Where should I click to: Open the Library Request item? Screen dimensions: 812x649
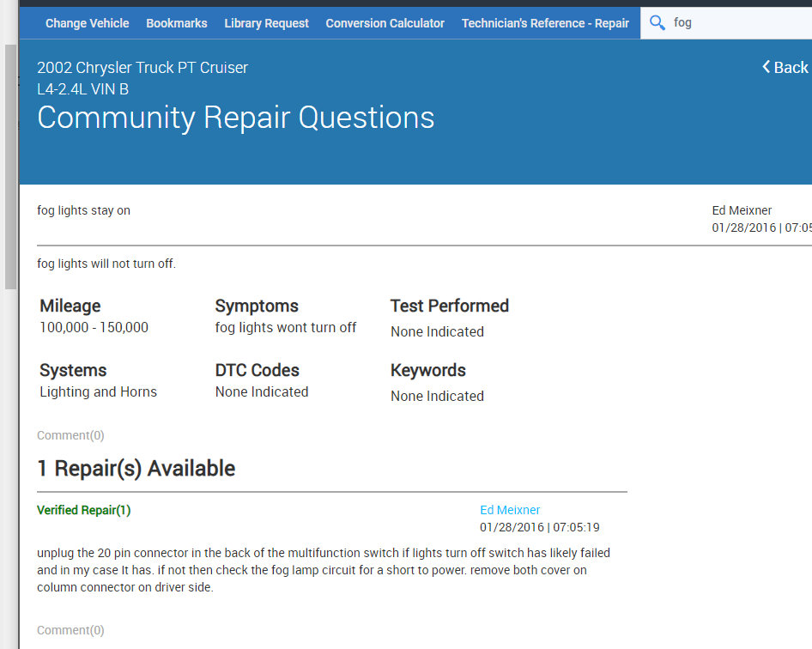pos(266,23)
